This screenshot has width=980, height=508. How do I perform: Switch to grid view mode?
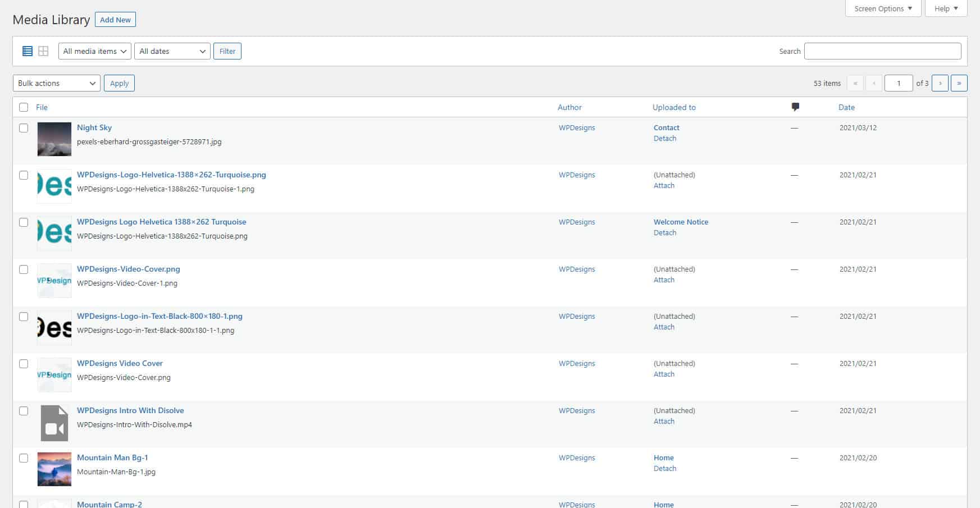click(x=43, y=51)
